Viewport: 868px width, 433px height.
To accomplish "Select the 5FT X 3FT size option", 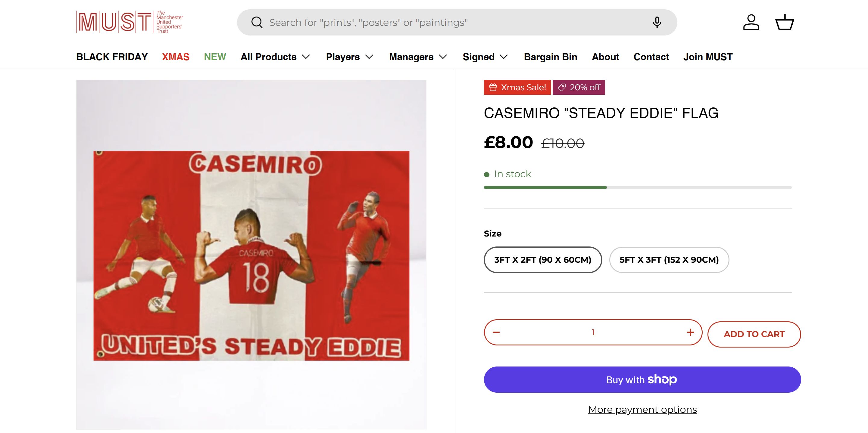I will (669, 260).
